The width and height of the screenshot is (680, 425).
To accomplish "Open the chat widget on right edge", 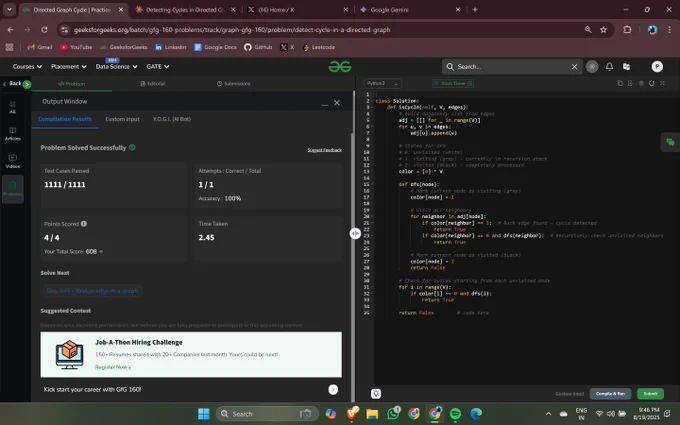I will tap(670, 142).
